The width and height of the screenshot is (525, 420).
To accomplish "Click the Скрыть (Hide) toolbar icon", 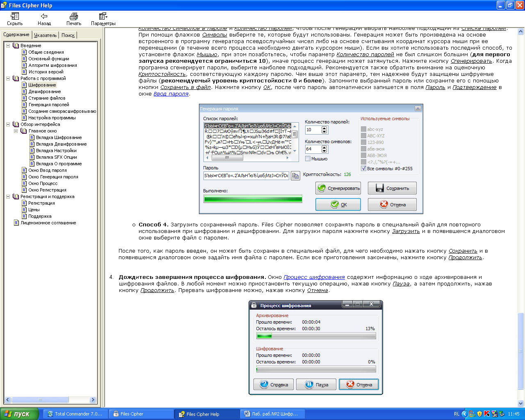I will (15, 16).
